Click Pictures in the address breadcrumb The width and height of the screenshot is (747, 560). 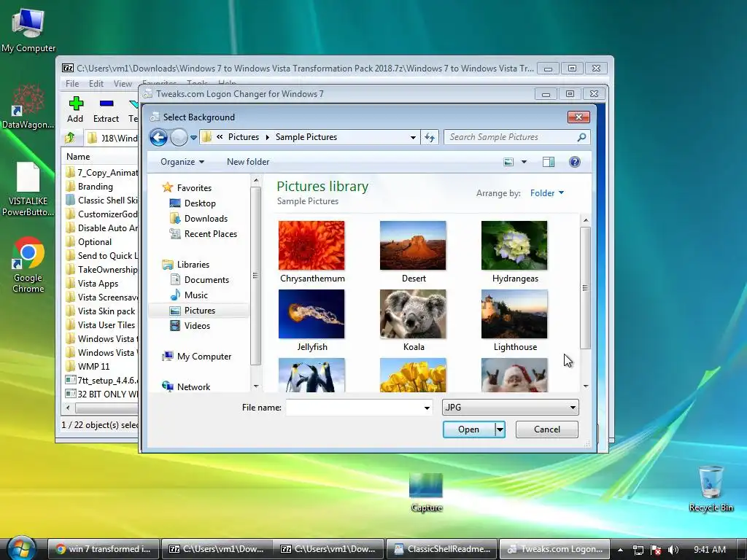tap(244, 137)
